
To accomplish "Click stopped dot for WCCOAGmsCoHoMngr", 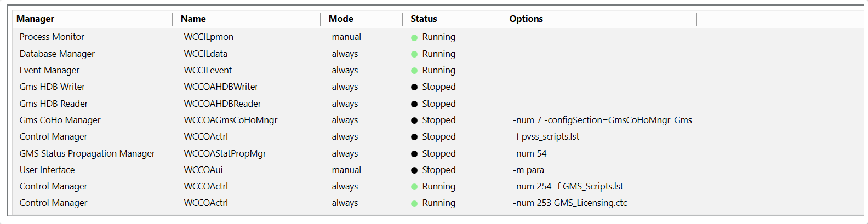I will [414, 120].
